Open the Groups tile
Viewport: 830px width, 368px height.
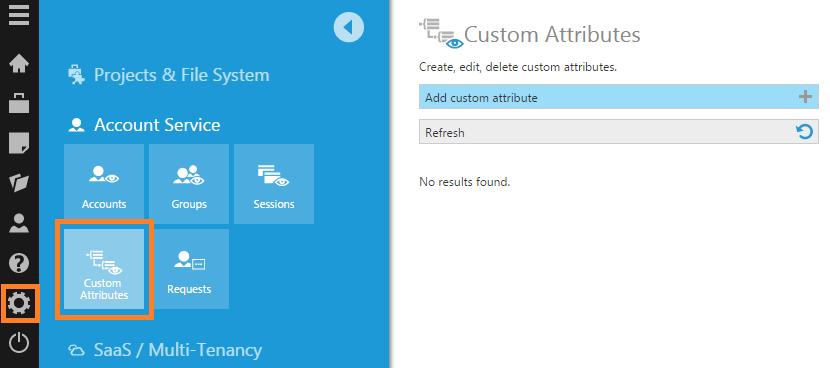click(x=189, y=184)
